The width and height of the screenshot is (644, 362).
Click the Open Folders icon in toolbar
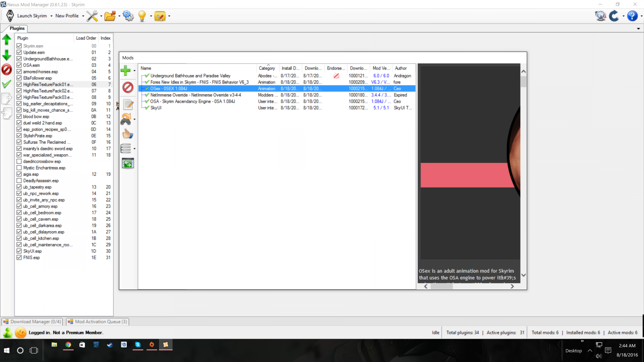[110, 16]
